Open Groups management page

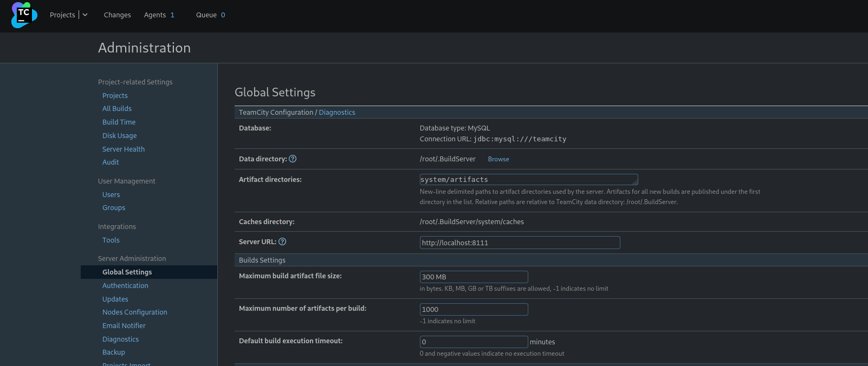tap(114, 207)
